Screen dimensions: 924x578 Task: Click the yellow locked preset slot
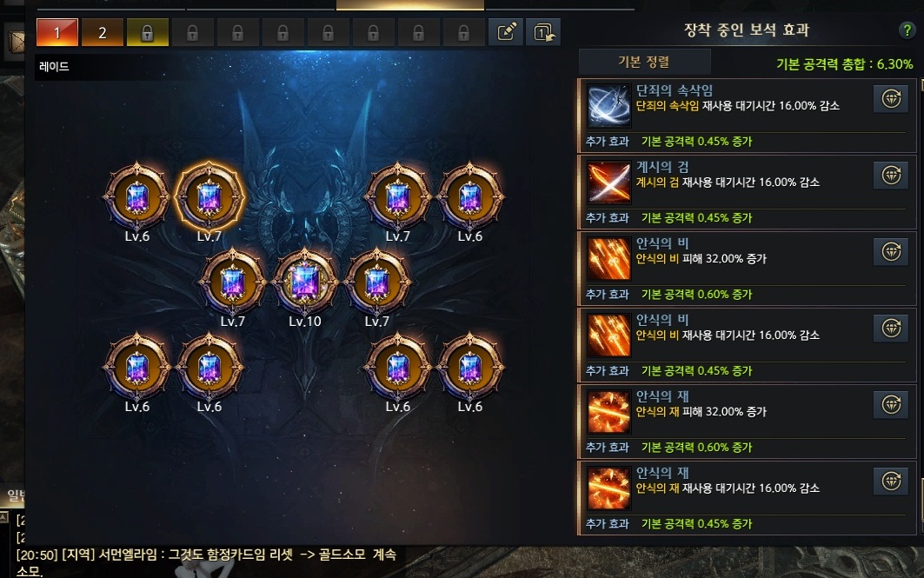coord(147,32)
